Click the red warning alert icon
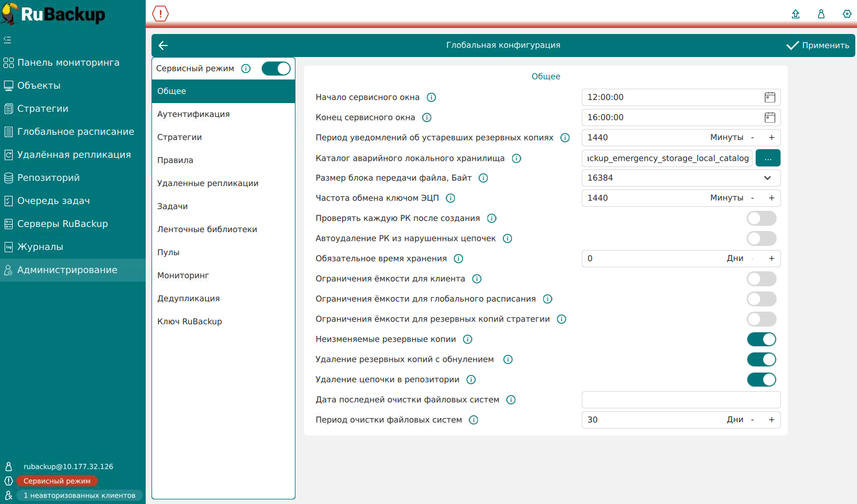 (160, 13)
